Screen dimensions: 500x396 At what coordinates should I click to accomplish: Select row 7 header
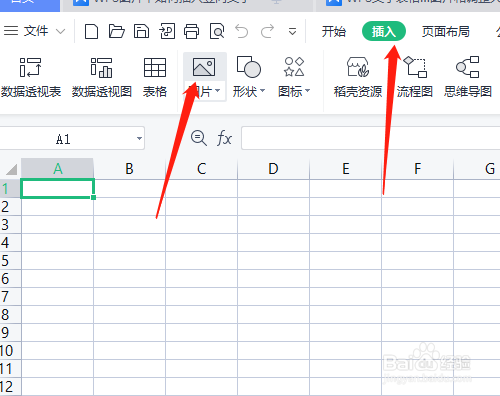(x=10, y=297)
